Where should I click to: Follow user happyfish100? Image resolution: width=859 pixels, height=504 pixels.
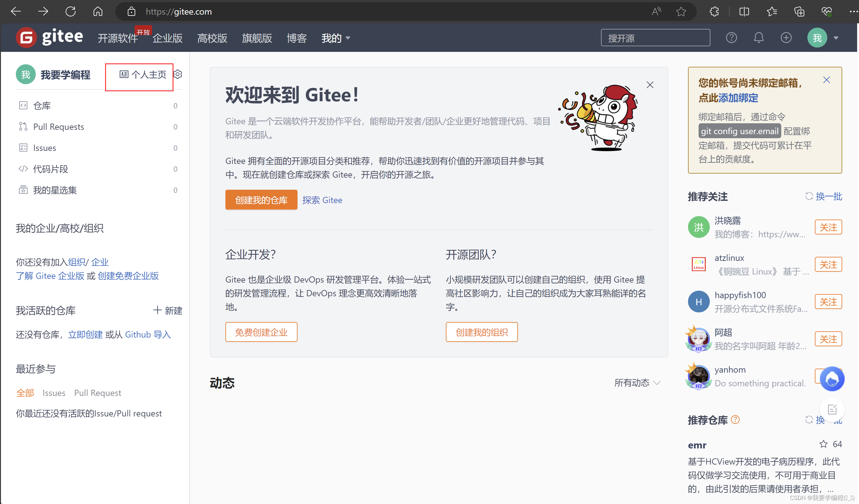click(828, 302)
